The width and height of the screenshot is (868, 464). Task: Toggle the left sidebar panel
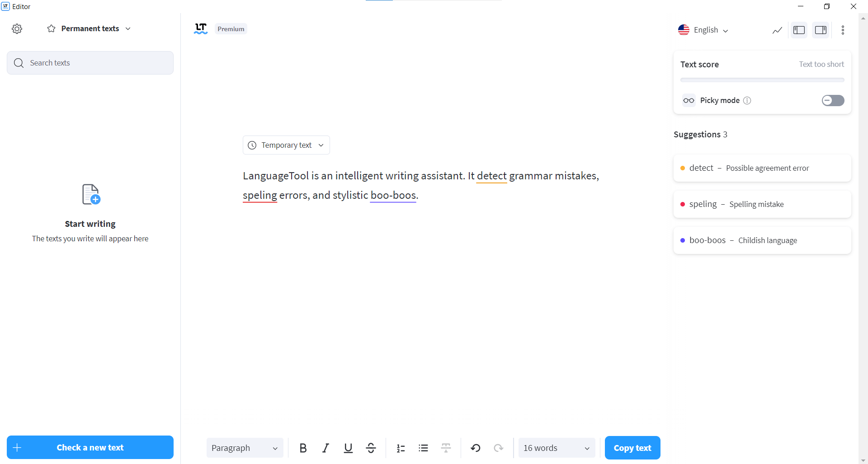coord(799,30)
